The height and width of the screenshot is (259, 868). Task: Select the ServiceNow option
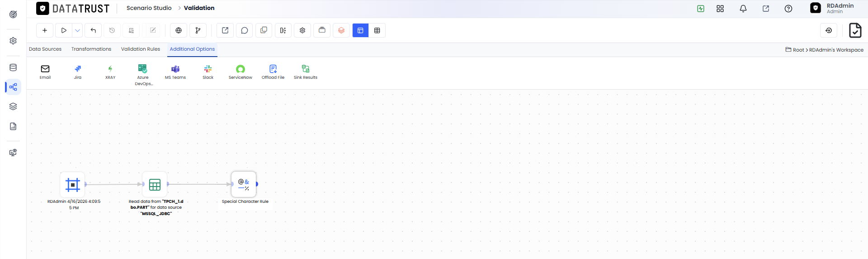241,72
